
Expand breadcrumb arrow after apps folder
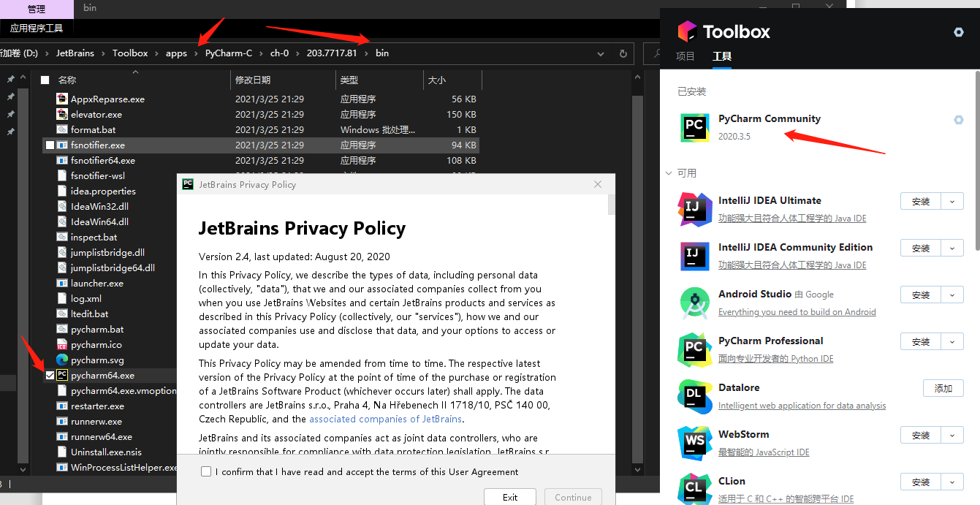[196, 53]
